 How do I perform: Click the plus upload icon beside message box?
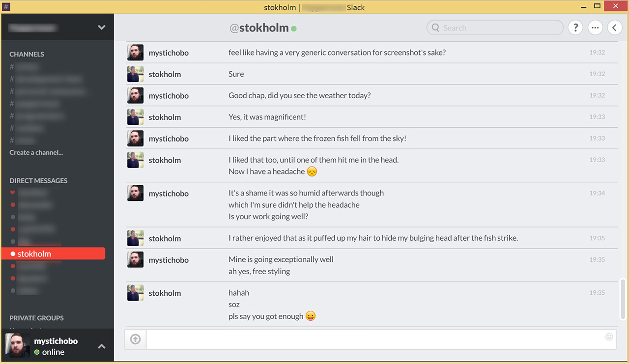click(135, 339)
